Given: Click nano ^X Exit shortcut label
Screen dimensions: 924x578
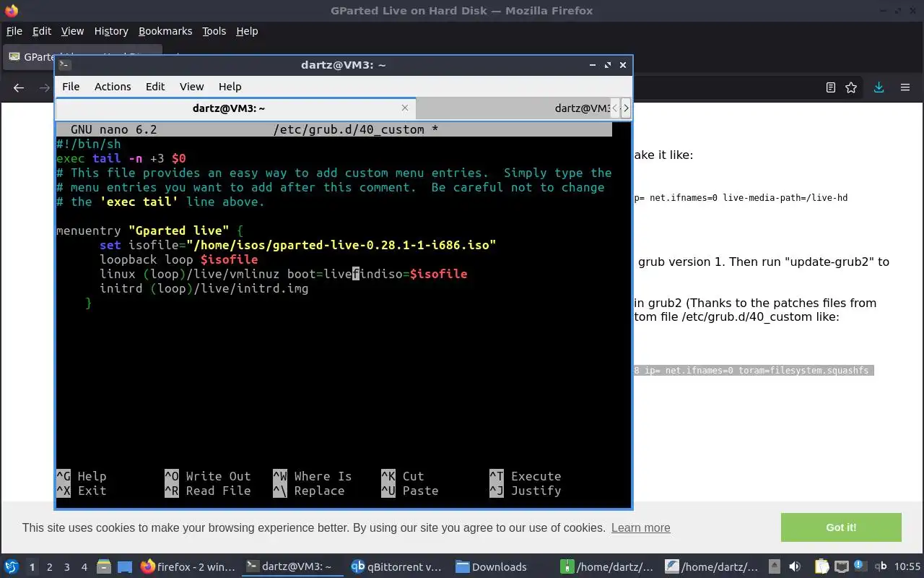Looking at the screenshot, I should pyautogui.click(x=82, y=491).
